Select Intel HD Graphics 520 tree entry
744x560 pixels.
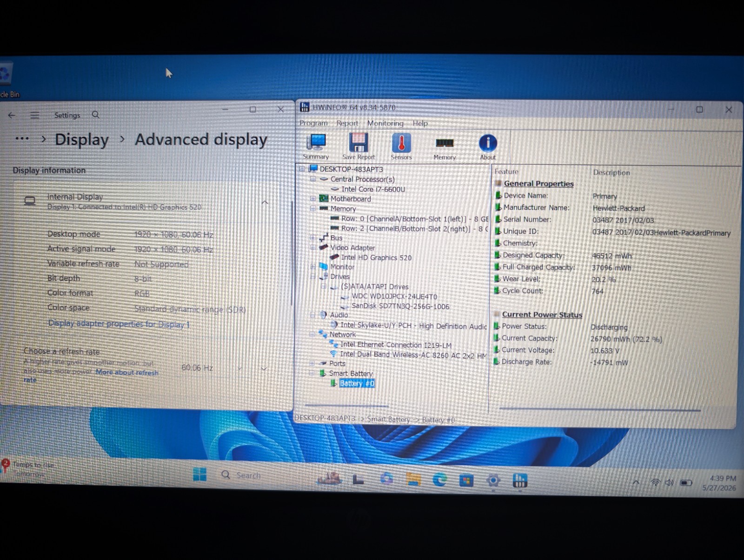[x=376, y=257]
